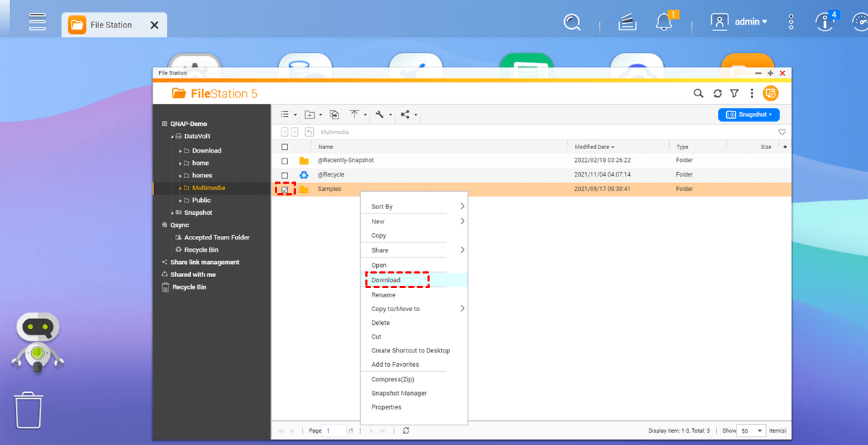Click the upload arrow toolbar icon
This screenshot has width=868, height=445.
(x=354, y=114)
